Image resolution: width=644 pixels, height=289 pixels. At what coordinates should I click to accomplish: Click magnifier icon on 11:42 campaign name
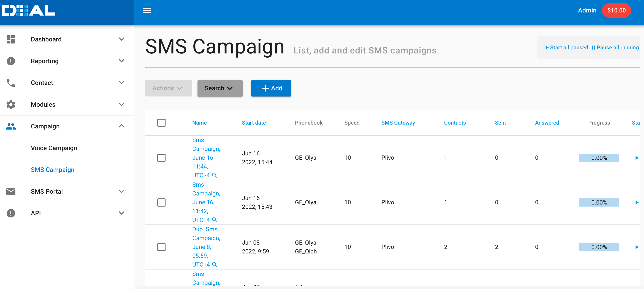(214, 220)
